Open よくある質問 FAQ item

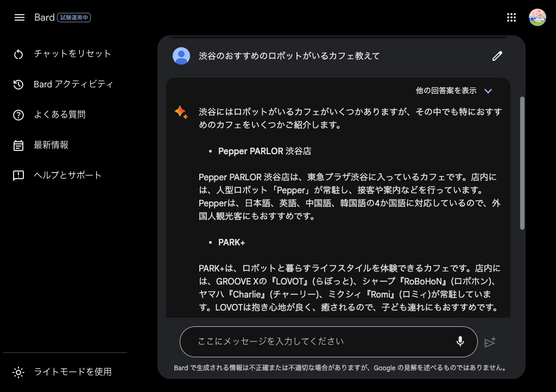click(60, 115)
